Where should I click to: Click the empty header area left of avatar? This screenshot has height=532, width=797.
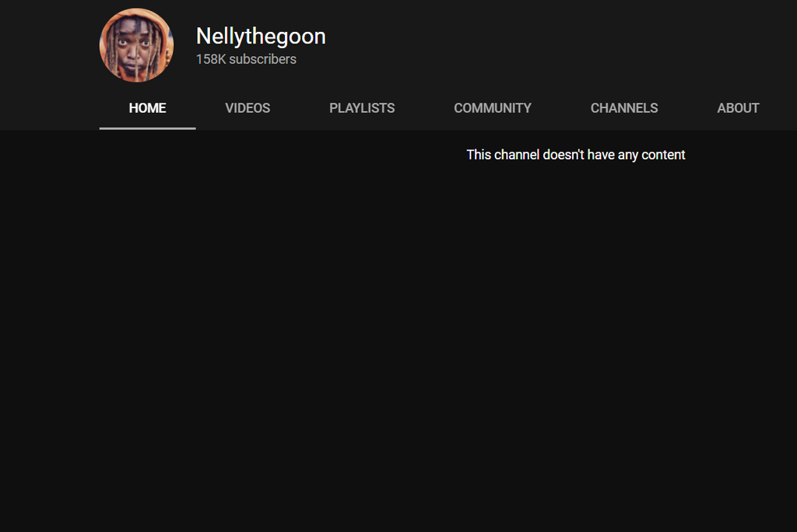pos(47,45)
